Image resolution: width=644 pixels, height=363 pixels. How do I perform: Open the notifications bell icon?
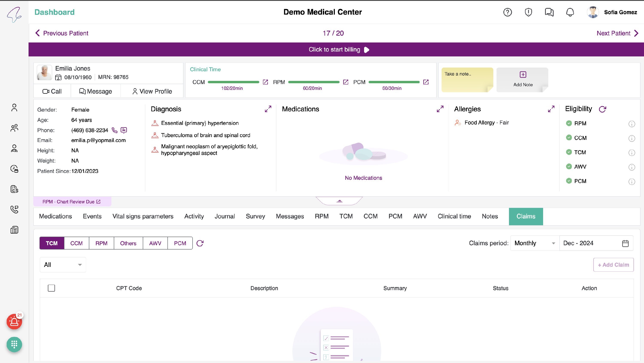coord(570,12)
